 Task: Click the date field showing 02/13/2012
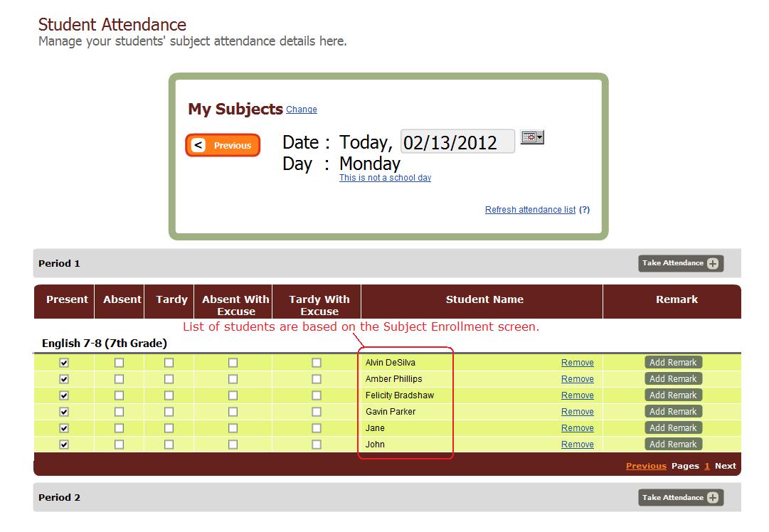coord(457,142)
